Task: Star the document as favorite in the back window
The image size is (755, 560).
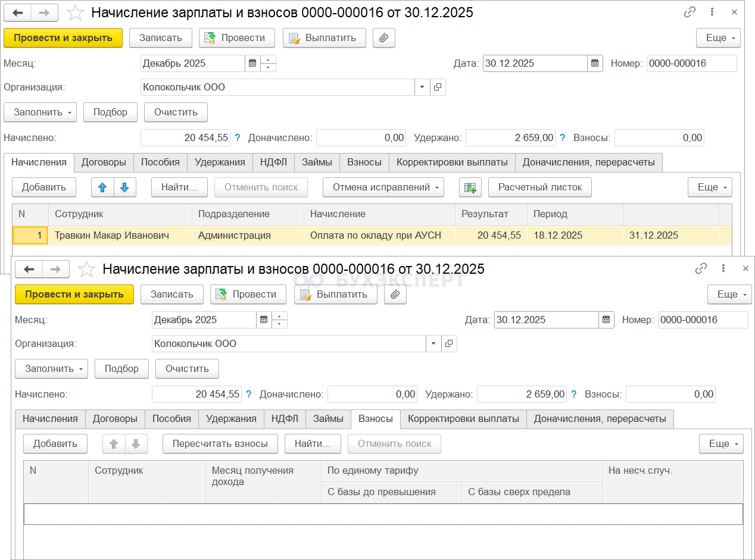Action: 75,12
